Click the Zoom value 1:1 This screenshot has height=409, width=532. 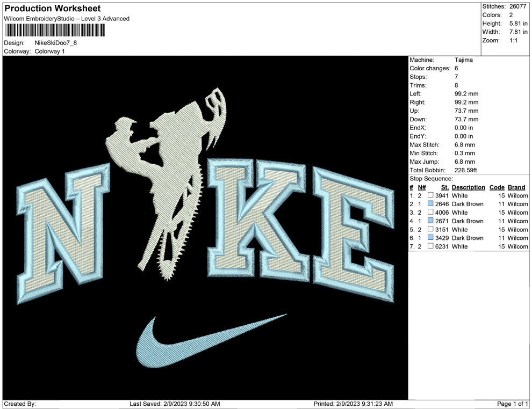point(513,40)
